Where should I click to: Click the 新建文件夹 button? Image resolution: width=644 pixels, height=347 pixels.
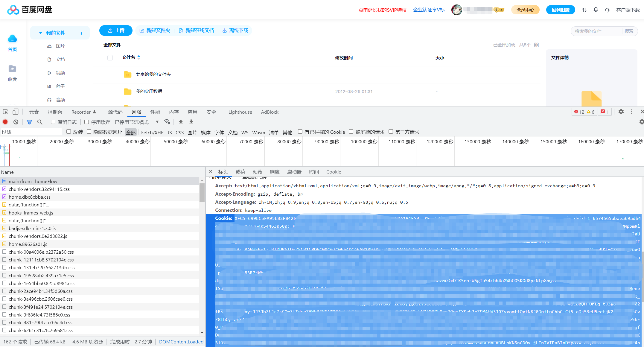coord(155,31)
